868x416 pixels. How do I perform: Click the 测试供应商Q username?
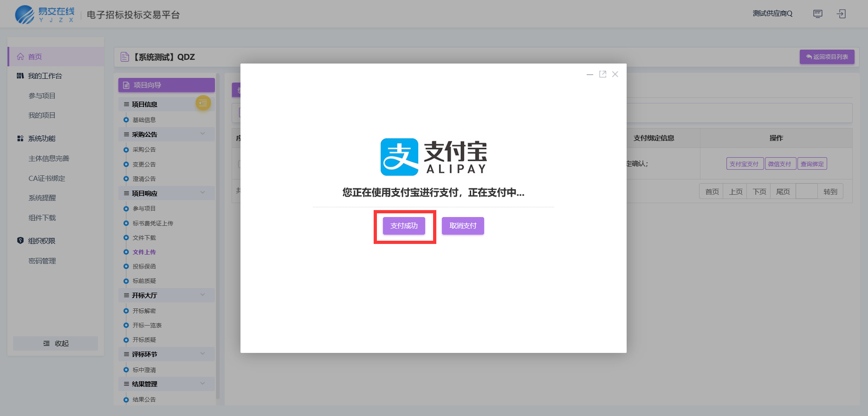pos(772,13)
